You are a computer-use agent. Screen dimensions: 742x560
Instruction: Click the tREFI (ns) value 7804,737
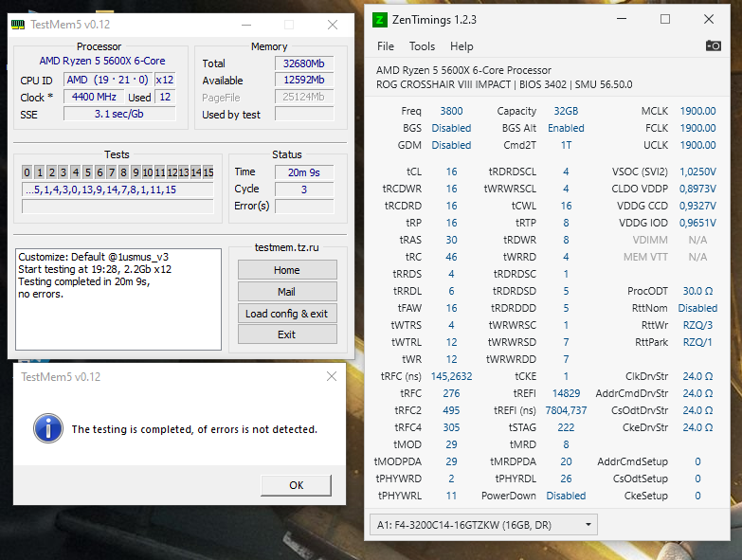pyautogui.click(x=566, y=410)
